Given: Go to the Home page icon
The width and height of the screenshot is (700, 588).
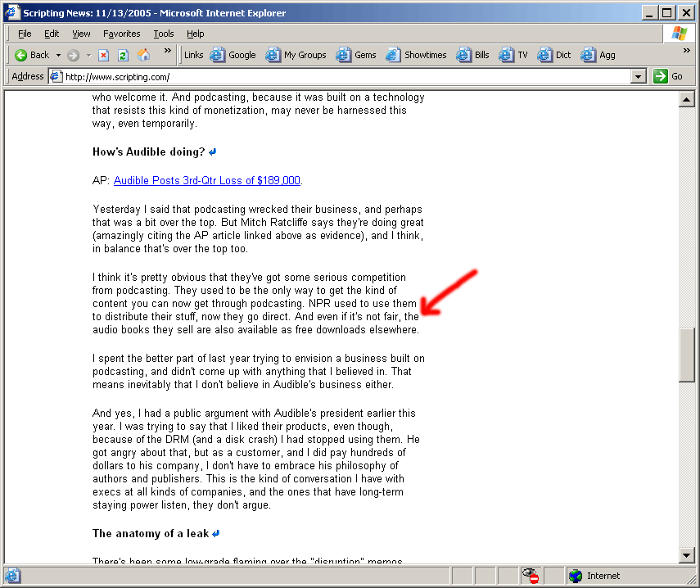Looking at the screenshot, I should 143,55.
